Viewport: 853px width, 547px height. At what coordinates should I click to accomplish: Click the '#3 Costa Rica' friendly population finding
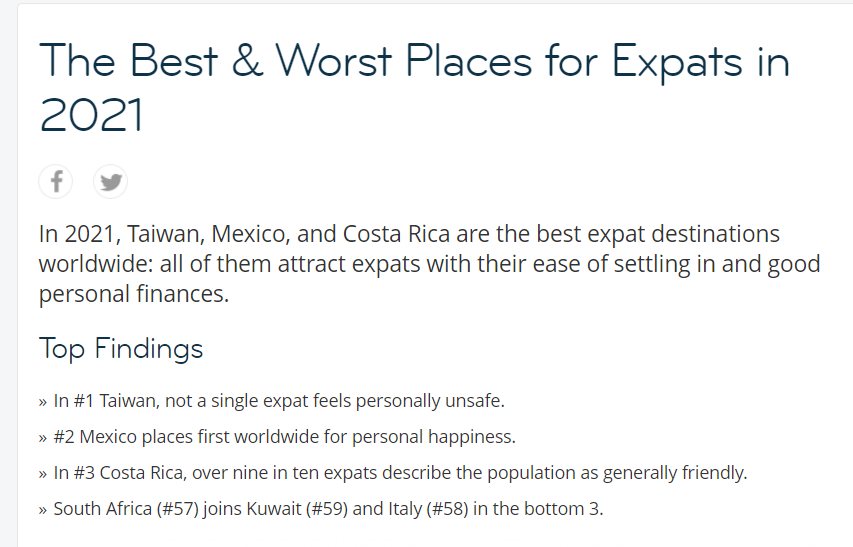[393, 473]
